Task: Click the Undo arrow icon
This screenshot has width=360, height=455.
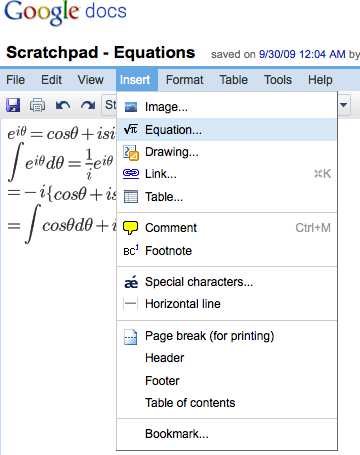Action: pos(63,105)
